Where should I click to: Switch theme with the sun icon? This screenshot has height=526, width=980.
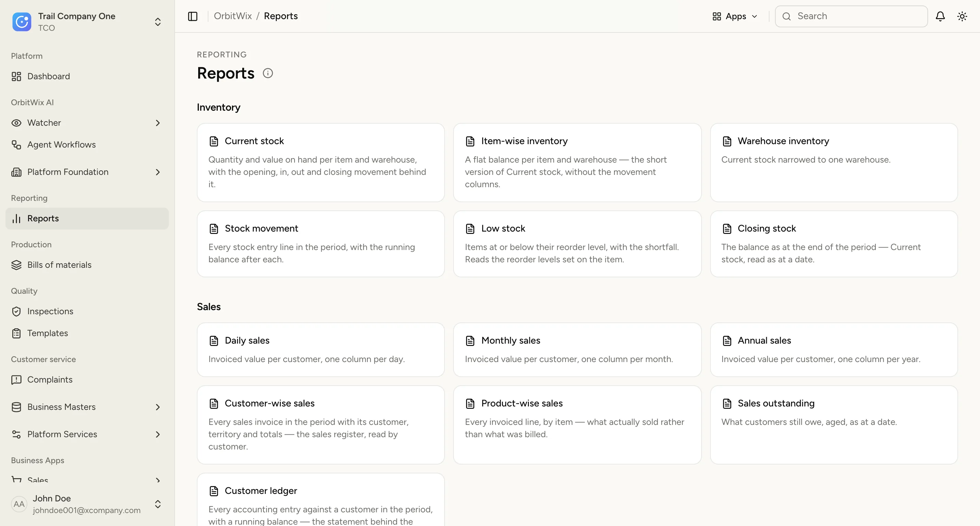[x=962, y=16]
